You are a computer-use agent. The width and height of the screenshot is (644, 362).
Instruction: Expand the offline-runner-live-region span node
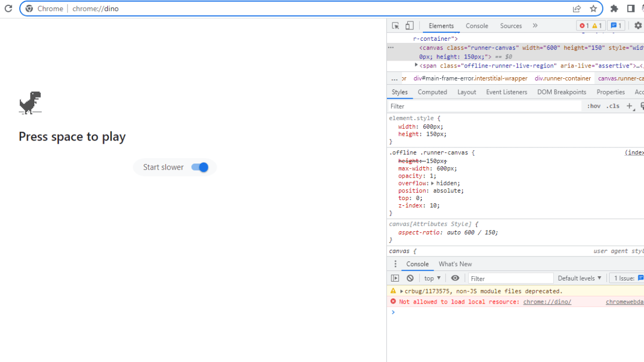pos(416,65)
